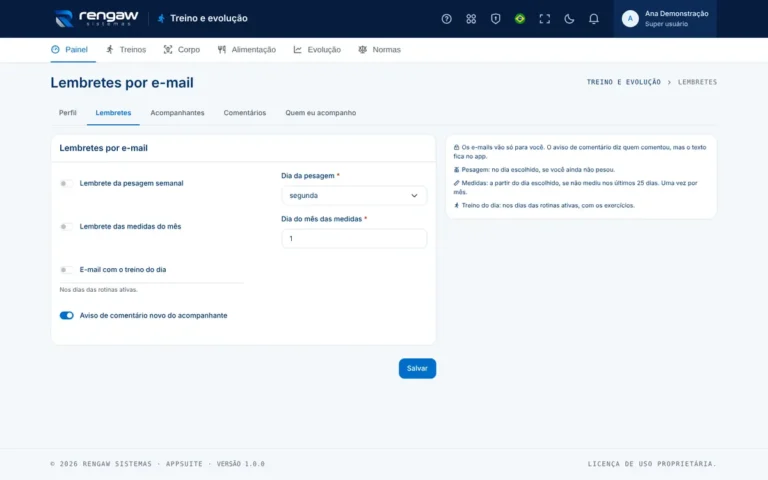Select the Lembretes tab
This screenshot has width=768, height=480.
point(113,113)
